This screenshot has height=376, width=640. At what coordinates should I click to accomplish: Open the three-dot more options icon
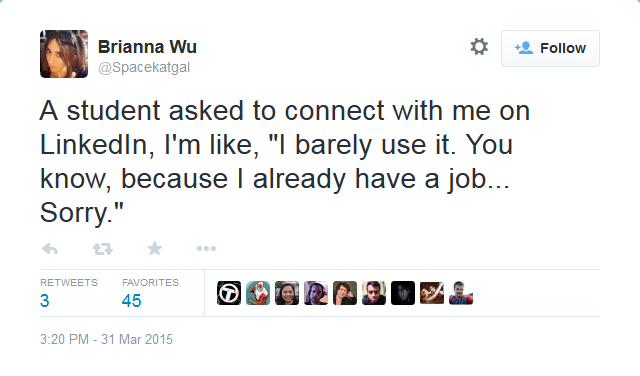(206, 248)
